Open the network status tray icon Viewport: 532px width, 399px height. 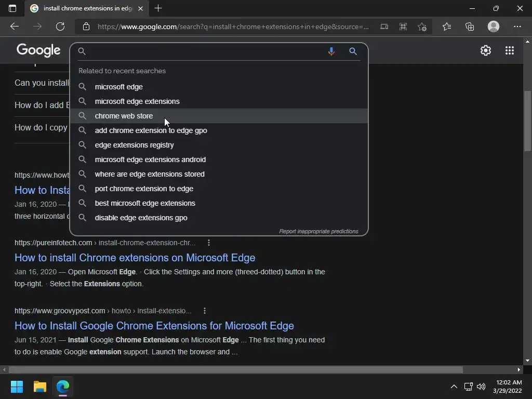tap(468, 387)
